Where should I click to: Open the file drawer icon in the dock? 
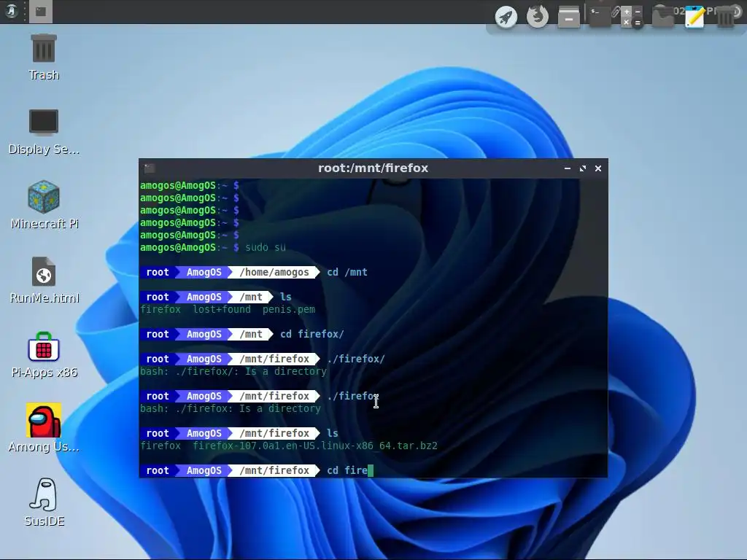[569, 17]
